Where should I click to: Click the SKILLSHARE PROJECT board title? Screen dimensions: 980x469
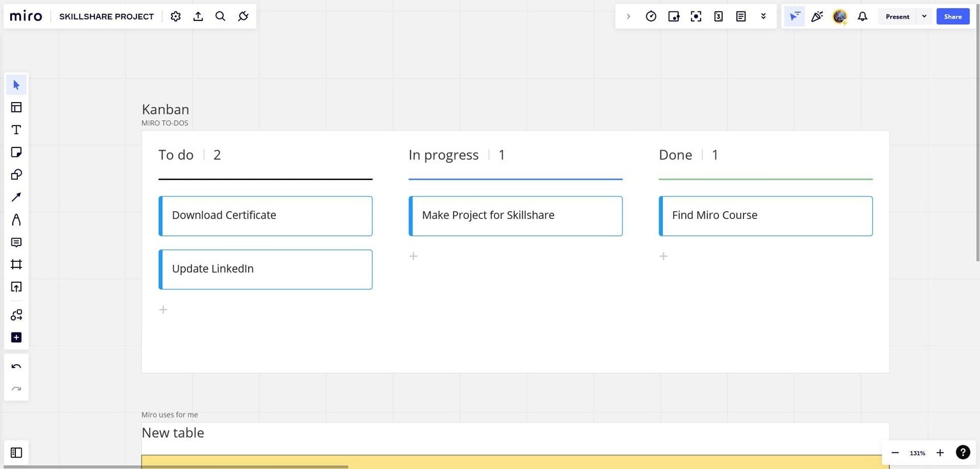(x=107, y=17)
